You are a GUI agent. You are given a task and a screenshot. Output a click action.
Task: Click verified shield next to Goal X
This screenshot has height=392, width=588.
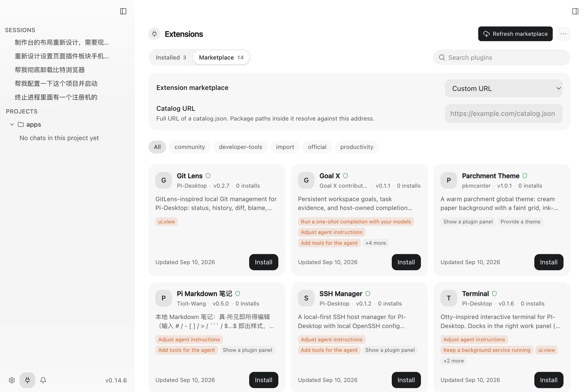click(345, 176)
